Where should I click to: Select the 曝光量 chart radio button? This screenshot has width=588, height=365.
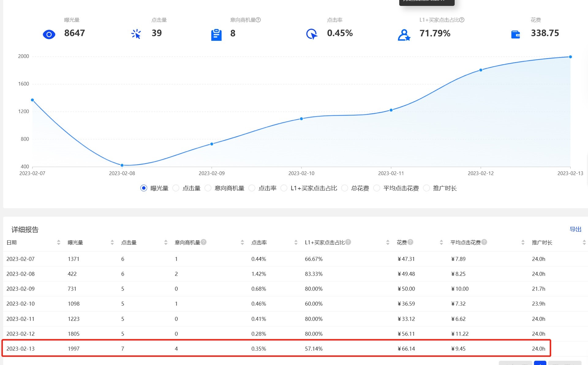[x=144, y=188]
